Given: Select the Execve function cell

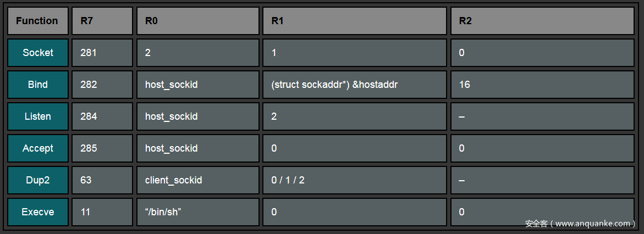Looking at the screenshot, I should click(x=37, y=212).
